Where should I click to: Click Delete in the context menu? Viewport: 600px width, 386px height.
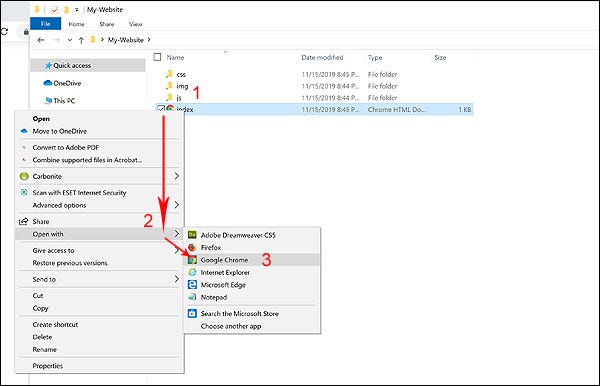(99, 337)
